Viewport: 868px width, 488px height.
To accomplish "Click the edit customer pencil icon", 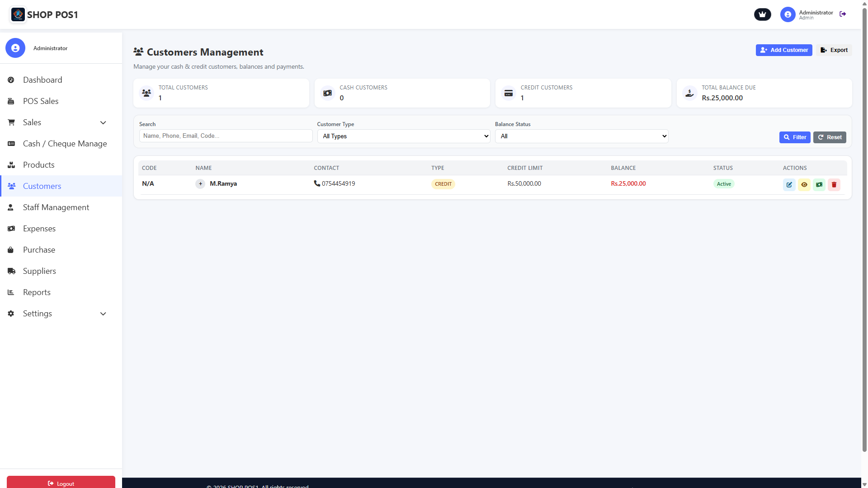I will tap(789, 184).
